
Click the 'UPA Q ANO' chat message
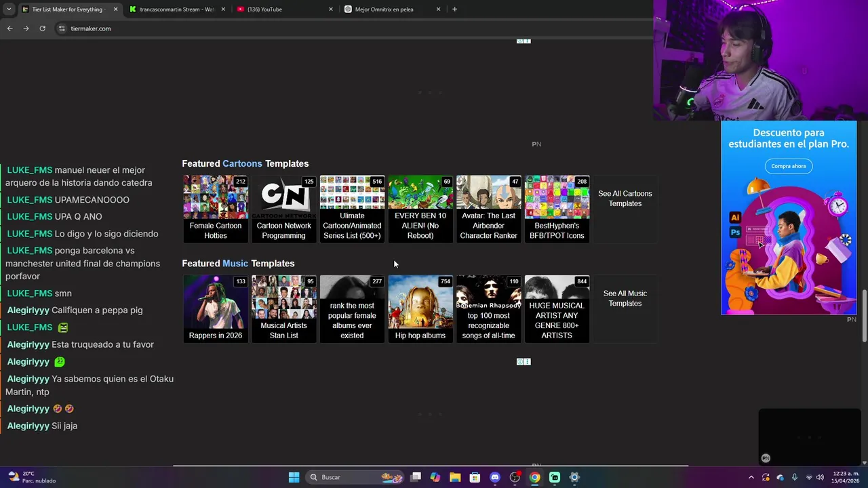(78, 217)
